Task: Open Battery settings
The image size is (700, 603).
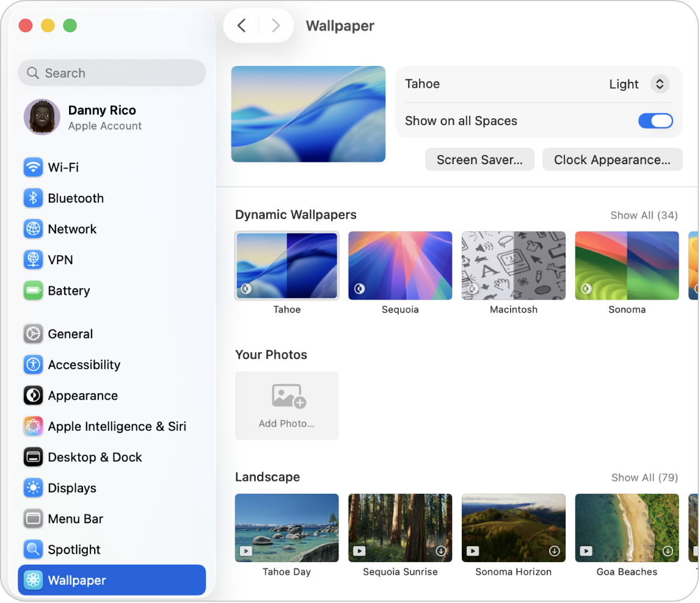Action: [67, 291]
